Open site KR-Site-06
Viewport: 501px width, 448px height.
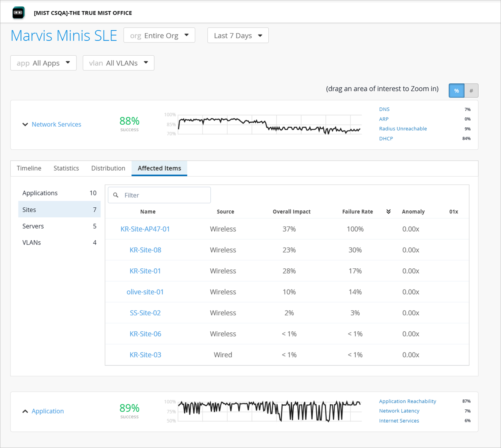146,334
